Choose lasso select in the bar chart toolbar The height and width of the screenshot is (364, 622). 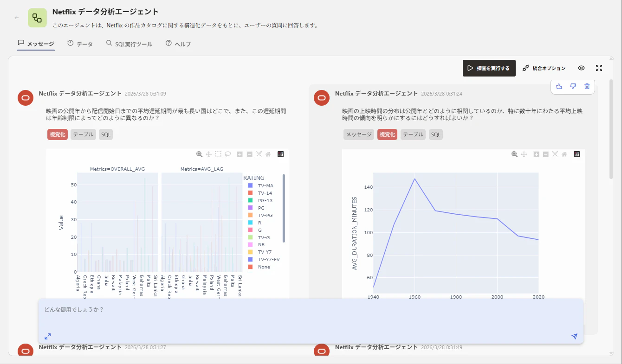(228, 154)
